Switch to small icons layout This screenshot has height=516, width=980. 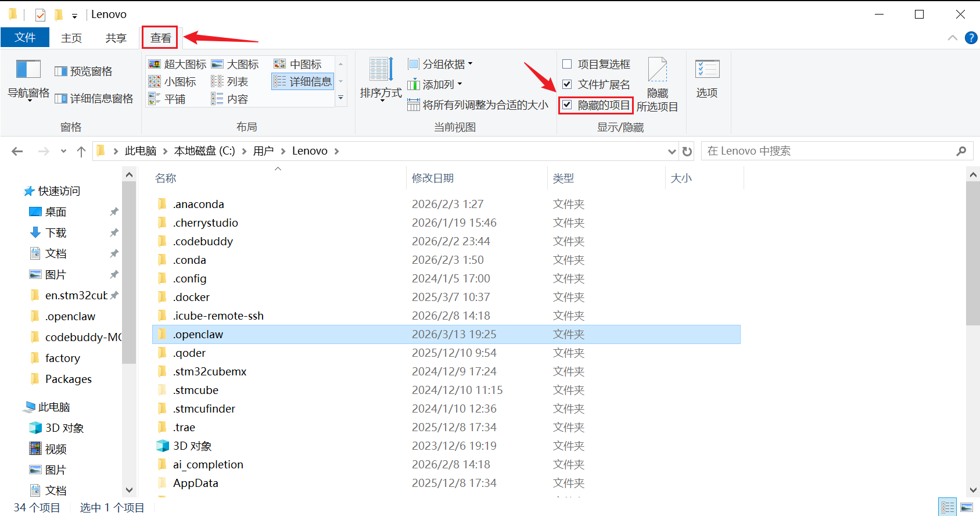173,81
